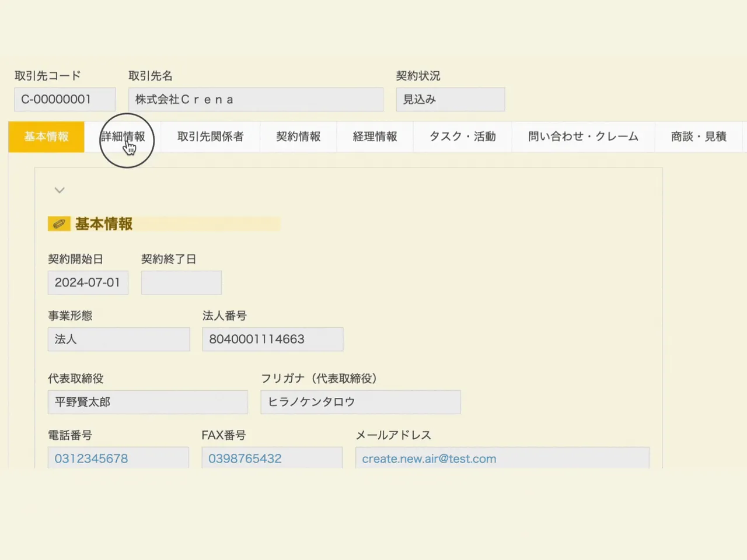The width and height of the screenshot is (747, 560).
Task: Open the 基本情報 tab
Action: [46, 136]
